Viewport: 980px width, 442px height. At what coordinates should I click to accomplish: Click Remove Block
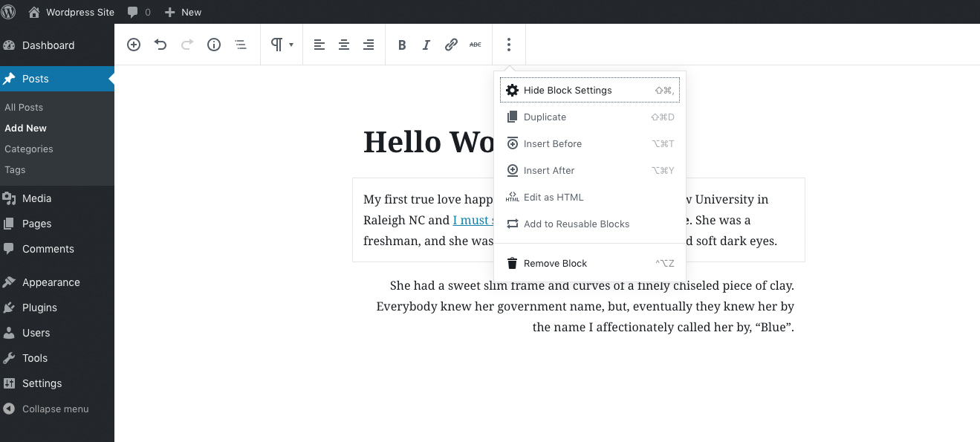590,263
